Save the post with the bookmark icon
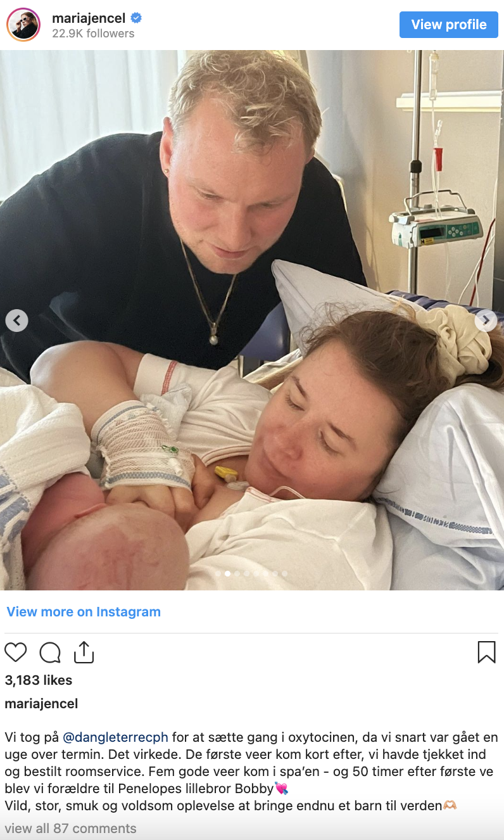Screen dimensions: 504x840 (486, 652)
